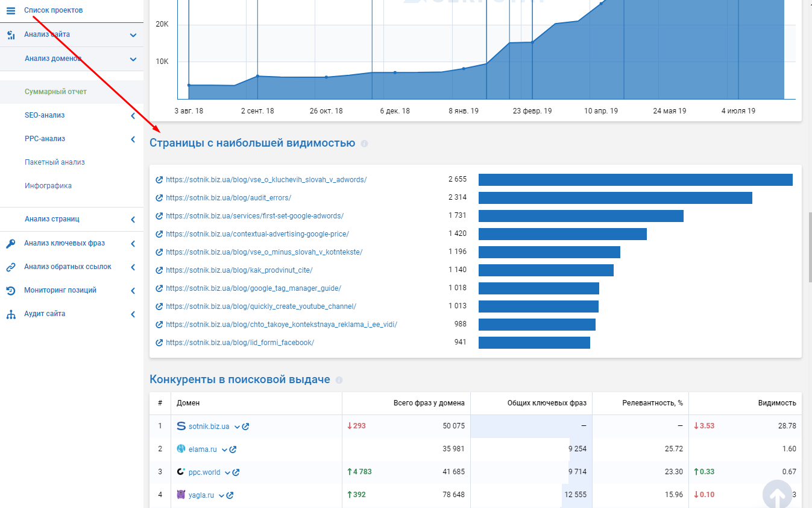
Task: Click the key icon for keyword analysis
Action: coord(11,243)
